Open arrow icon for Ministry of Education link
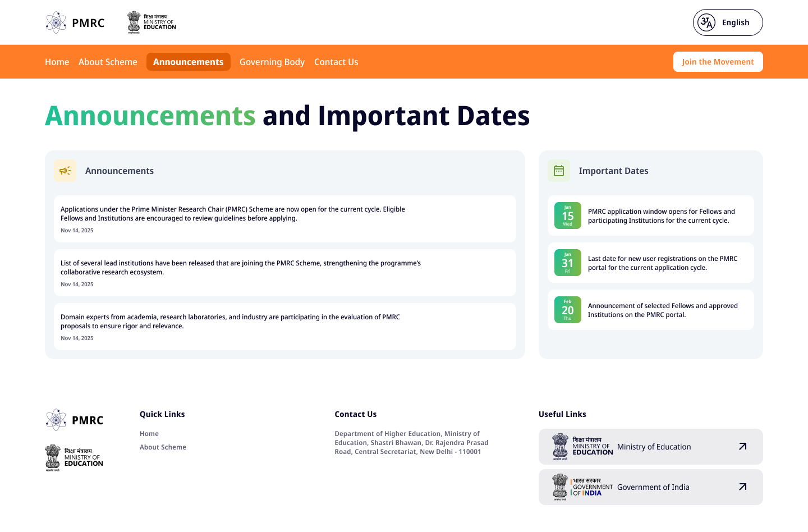This screenshot has width=808, height=532. click(742, 447)
